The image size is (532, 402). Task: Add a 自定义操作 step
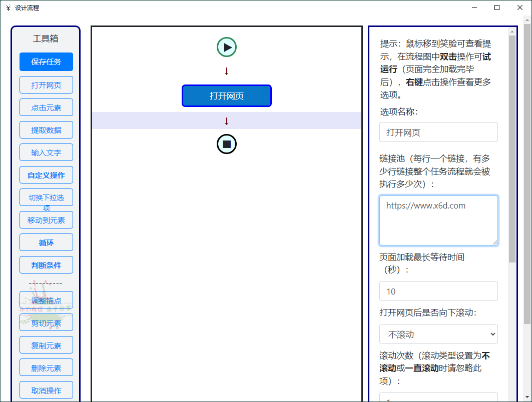click(46, 175)
